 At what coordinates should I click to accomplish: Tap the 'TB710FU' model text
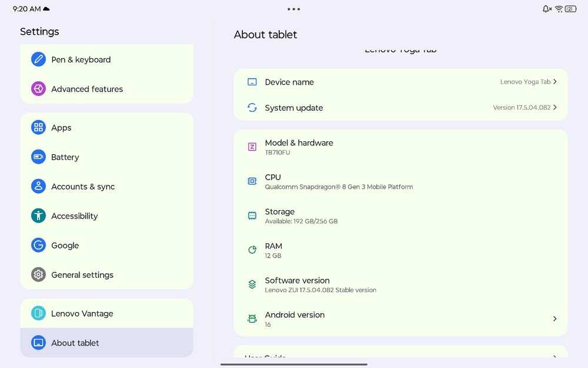click(278, 152)
